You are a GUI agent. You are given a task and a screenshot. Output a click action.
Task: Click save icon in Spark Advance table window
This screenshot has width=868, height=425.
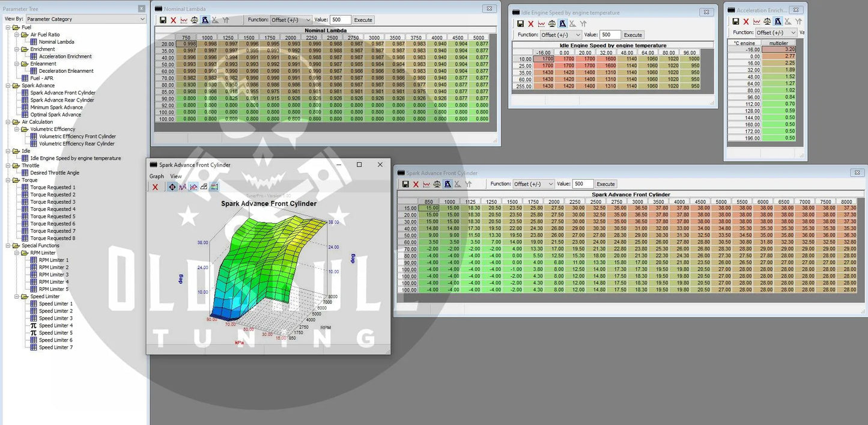405,184
